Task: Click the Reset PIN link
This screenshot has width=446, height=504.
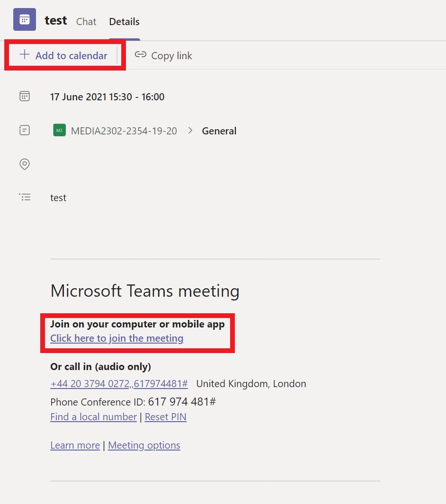Action: pyautogui.click(x=166, y=416)
